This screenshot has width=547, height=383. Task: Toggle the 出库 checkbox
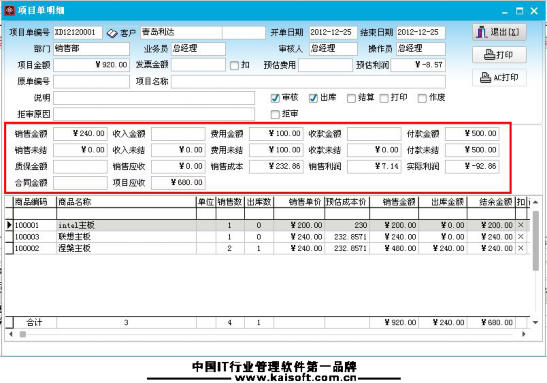click(313, 98)
